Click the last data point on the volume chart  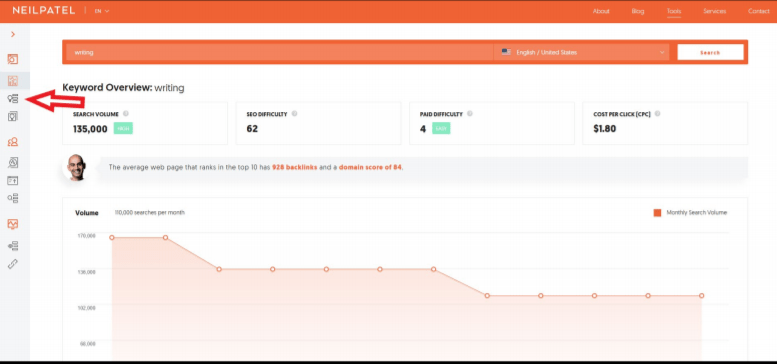pyautogui.click(x=702, y=296)
